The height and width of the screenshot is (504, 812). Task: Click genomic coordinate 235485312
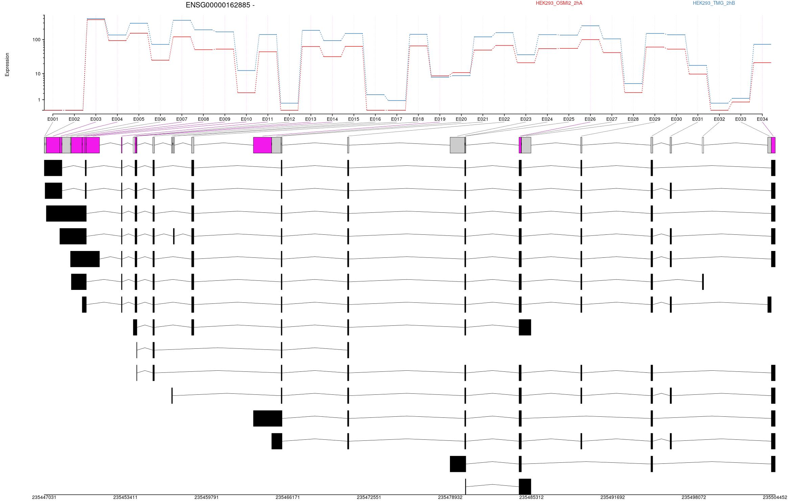point(532,497)
